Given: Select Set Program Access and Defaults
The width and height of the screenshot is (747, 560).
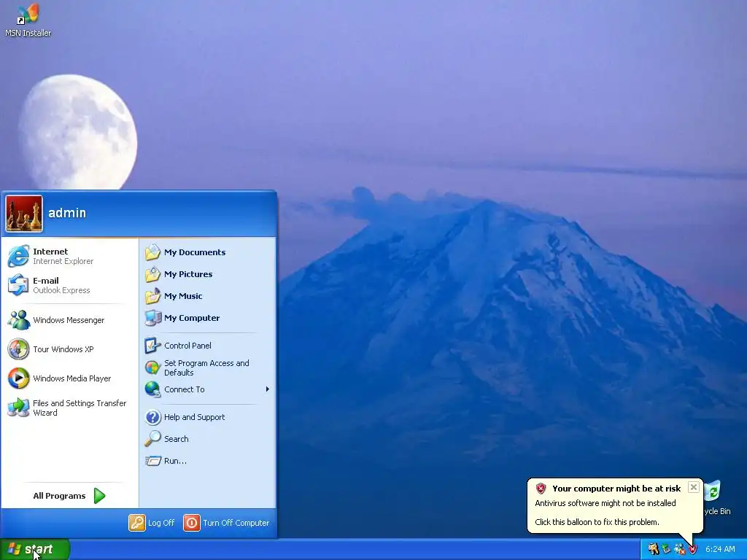Looking at the screenshot, I should pyautogui.click(x=208, y=367).
